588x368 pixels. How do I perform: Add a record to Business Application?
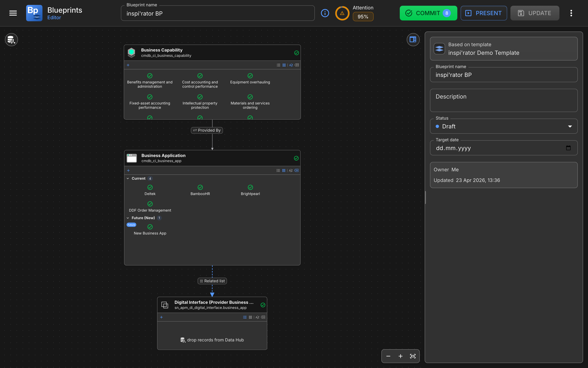pos(128,170)
